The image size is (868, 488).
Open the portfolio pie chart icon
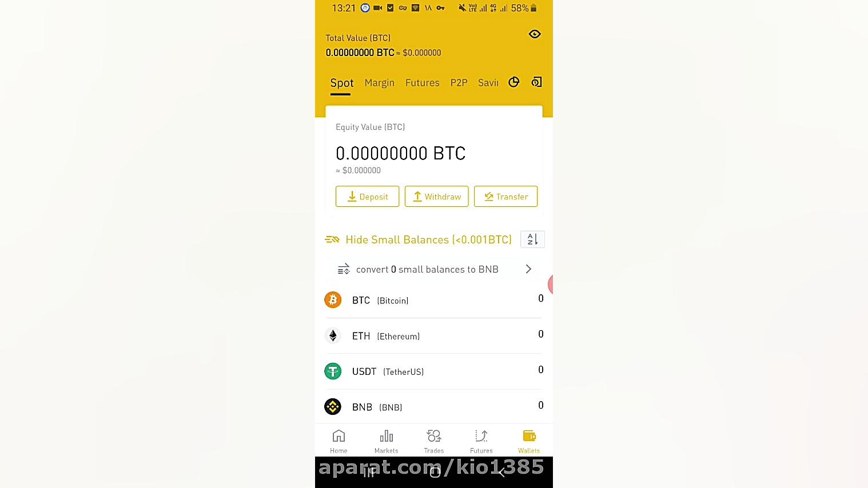[514, 82]
